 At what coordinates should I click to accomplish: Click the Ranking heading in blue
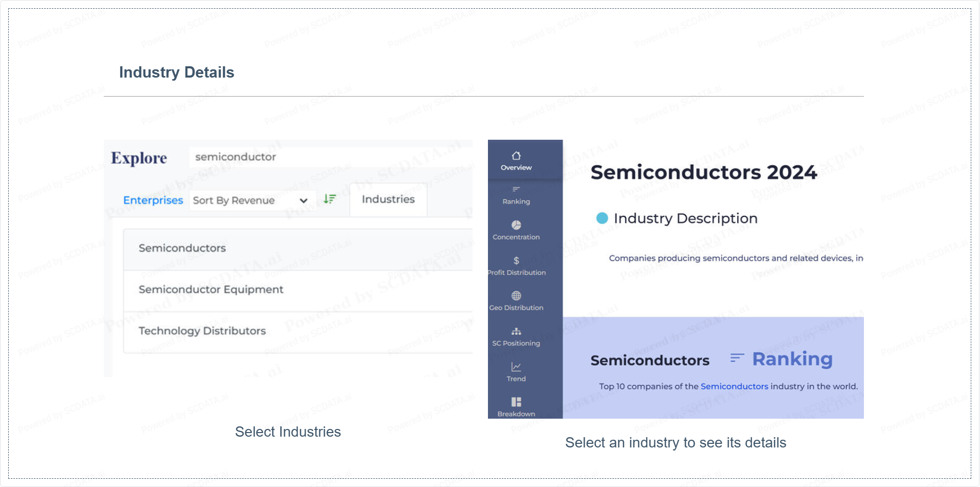pos(792,359)
